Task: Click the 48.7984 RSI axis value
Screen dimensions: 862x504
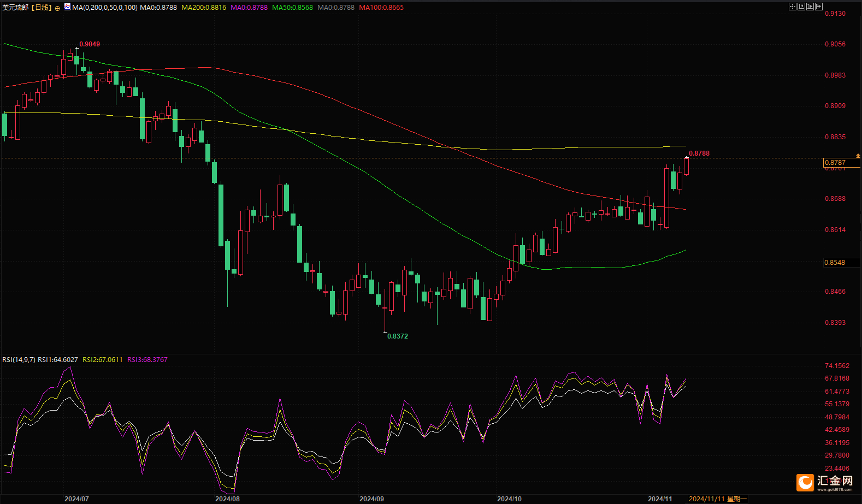Action: coord(837,417)
